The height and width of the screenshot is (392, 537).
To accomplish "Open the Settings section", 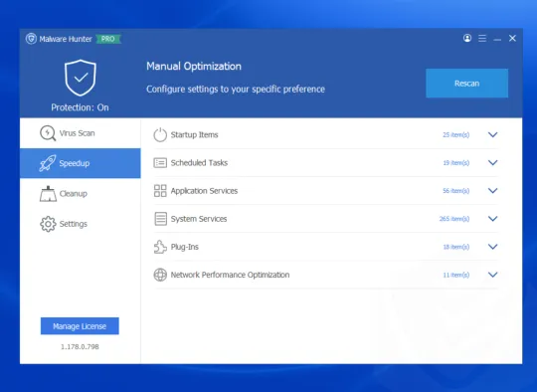I will 81,224.
